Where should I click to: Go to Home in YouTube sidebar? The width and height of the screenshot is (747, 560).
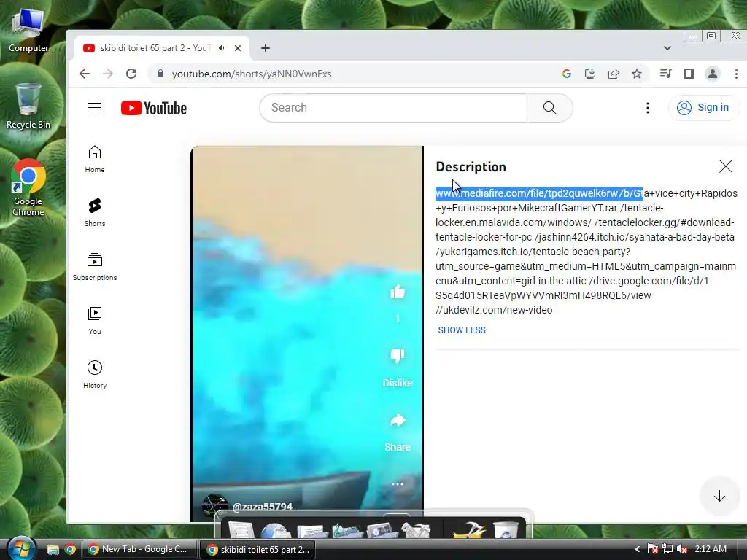tap(95, 159)
